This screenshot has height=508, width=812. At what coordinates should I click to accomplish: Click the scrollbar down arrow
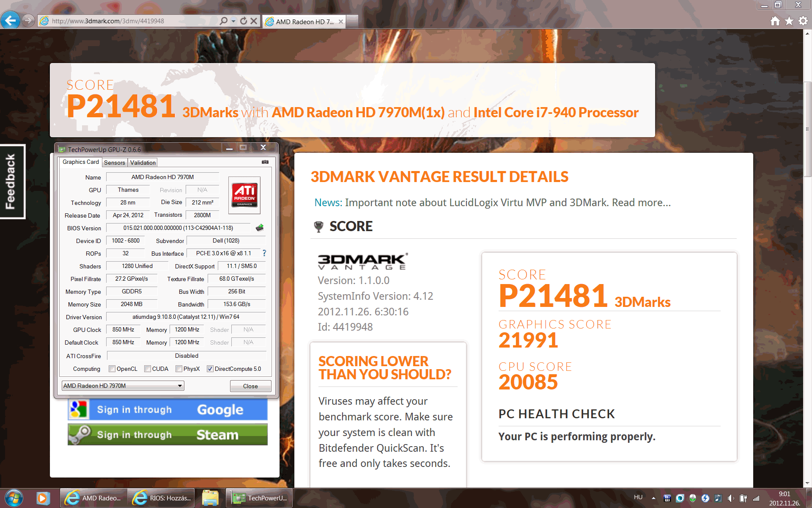807,483
